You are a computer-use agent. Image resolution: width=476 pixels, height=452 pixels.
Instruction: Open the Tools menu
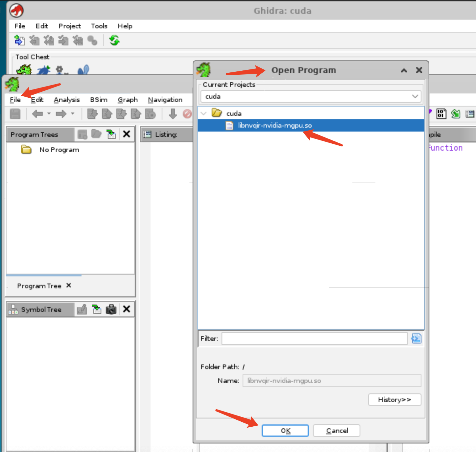tap(99, 26)
